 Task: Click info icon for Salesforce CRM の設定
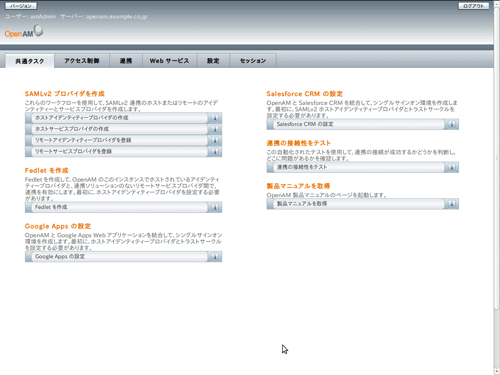(x=452, y=124)
